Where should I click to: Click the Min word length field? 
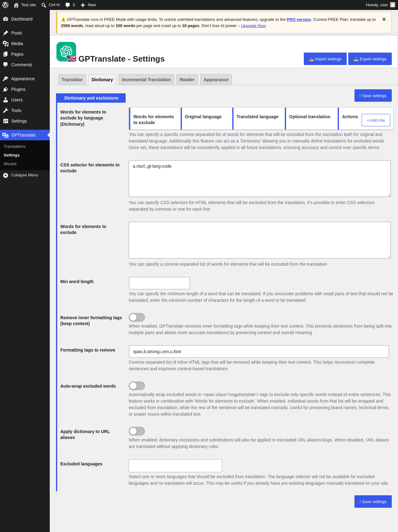(x=160, y=283)
